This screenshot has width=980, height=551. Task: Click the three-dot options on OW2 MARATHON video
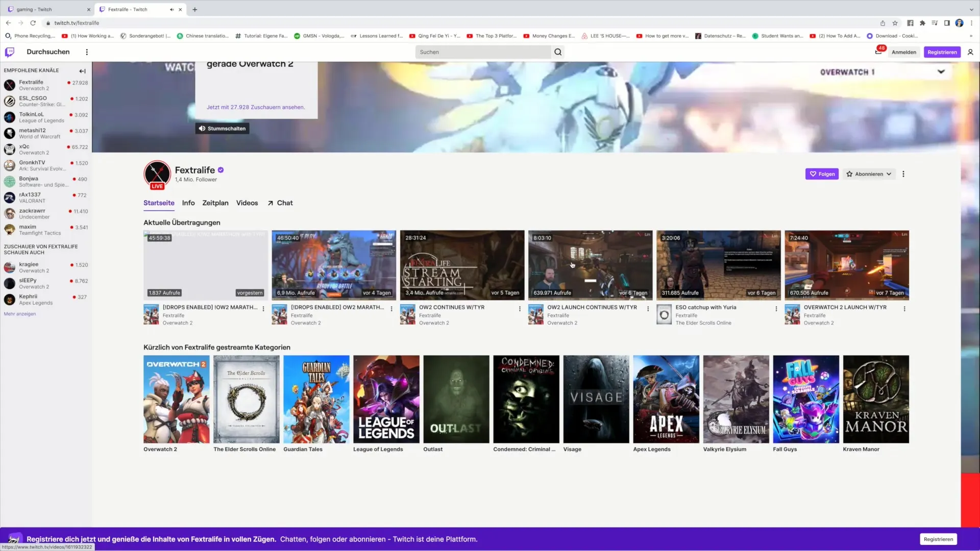(x=391, y=309)
